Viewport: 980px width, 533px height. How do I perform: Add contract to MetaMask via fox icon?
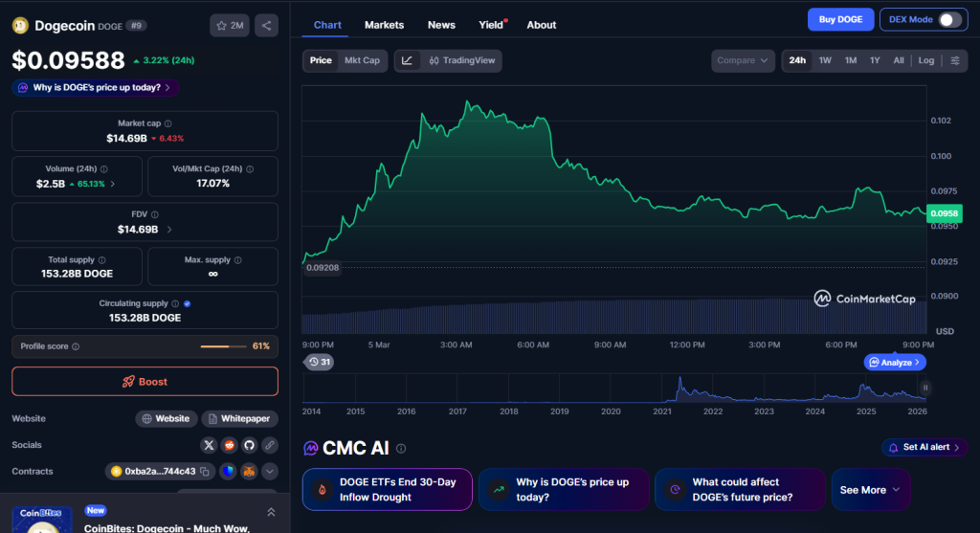(248, 471)
